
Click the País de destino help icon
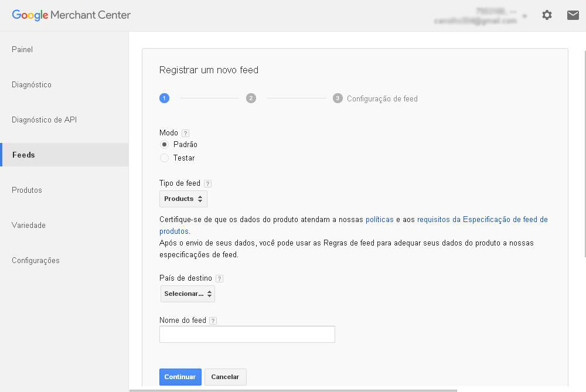pyautogui.click(x=219, y=278)
